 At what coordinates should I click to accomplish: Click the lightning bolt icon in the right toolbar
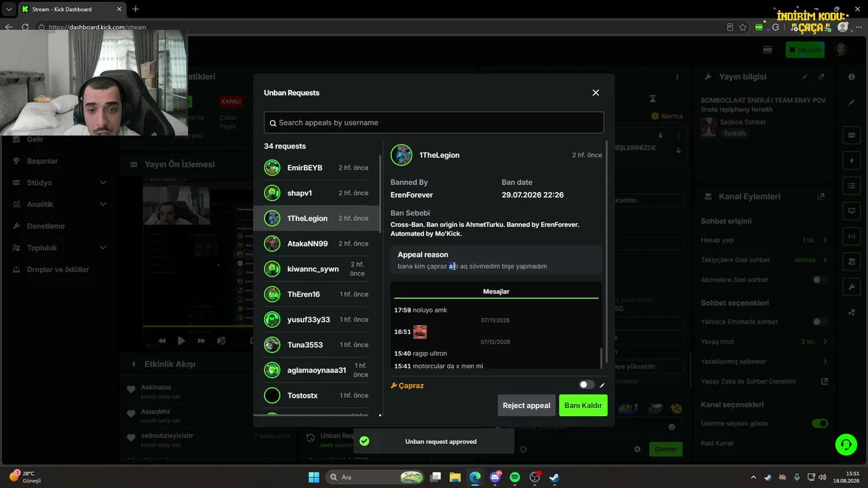pos(852,161)
